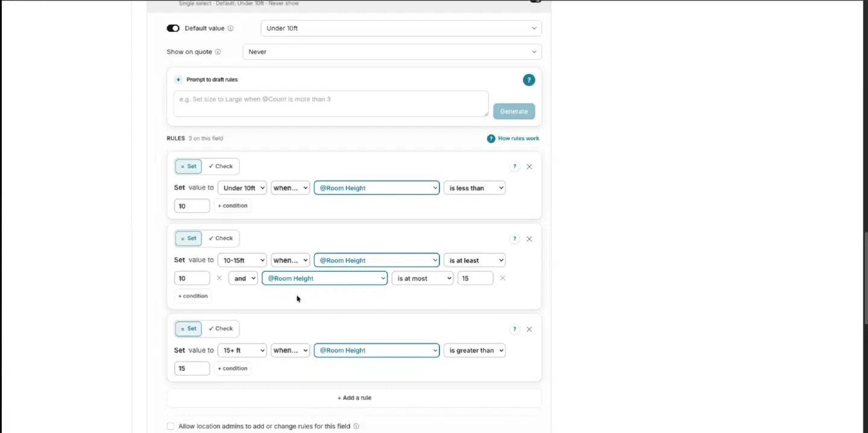Open help for the 10-15ft rule
868x433 pixels.
pos(515,239)
